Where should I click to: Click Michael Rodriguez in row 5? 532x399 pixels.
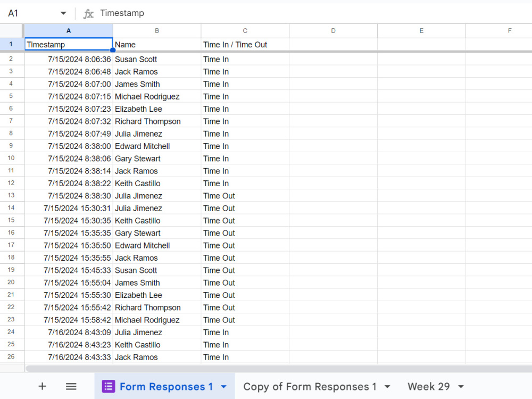(x=157, y=97)
